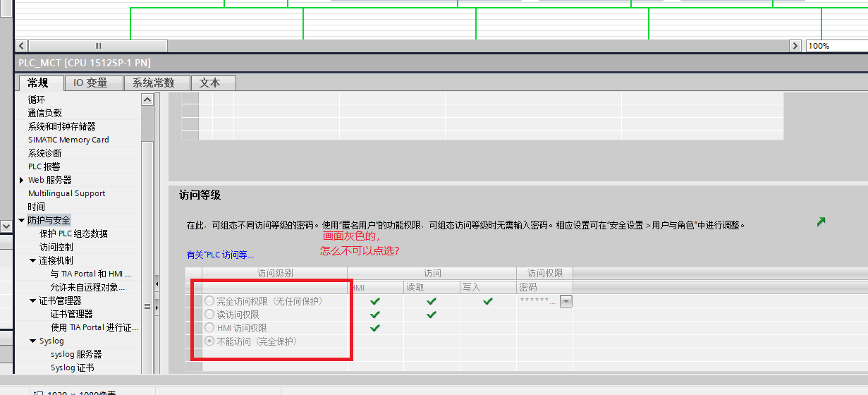
Task: Click the splitter collapse arrows beside the navigation tree
Action: click(157, 284)
